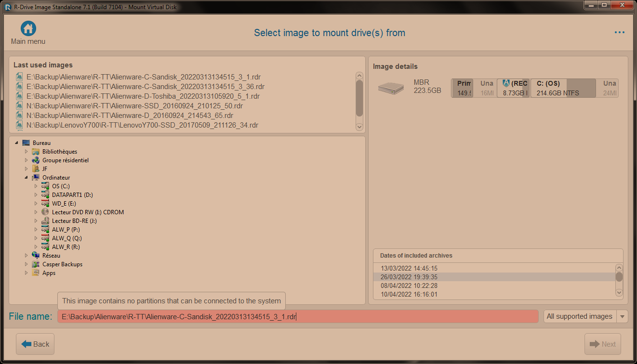Expand the Réseau node
This screenshot has height=364, width=637.
coord(27,256)
